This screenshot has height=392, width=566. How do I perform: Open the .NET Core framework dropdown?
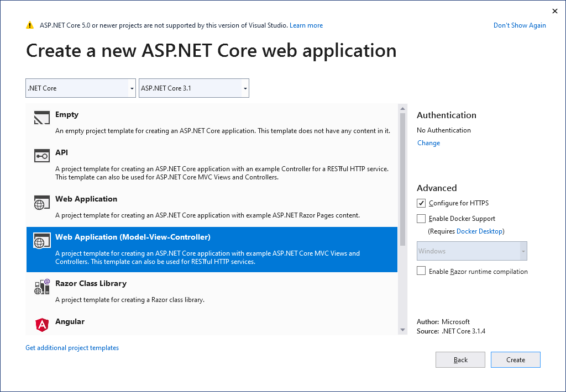tap(81, 88)
